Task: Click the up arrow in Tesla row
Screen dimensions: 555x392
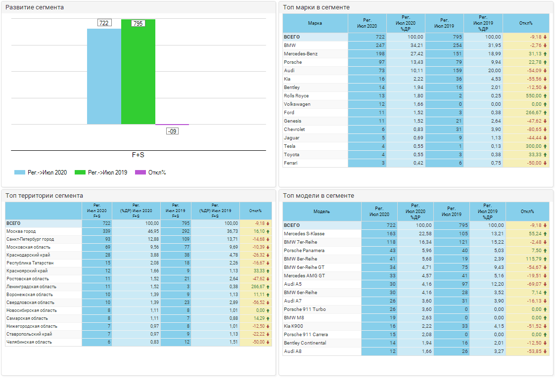Action: point(545,146)
